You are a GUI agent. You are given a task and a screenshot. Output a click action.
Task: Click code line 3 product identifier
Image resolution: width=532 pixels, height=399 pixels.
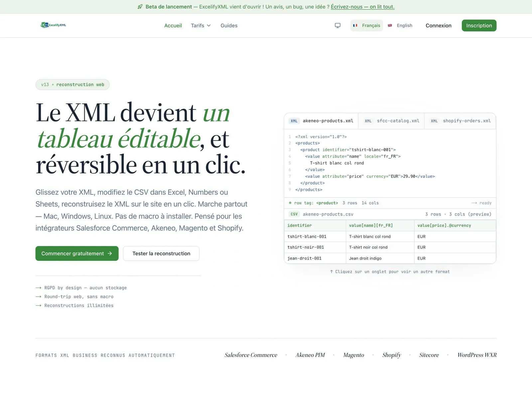[x=348, y=150]
